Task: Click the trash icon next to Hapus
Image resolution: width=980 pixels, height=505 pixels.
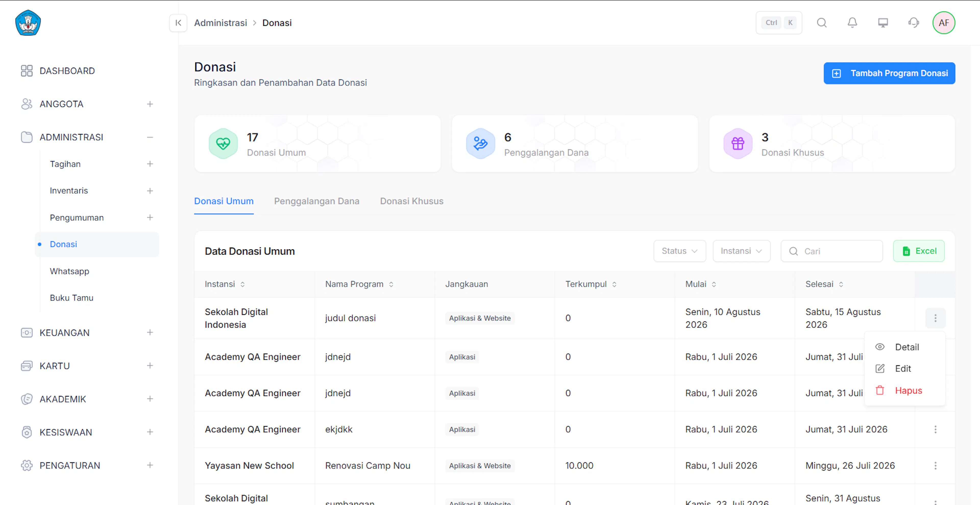Action: coord(880,390)
